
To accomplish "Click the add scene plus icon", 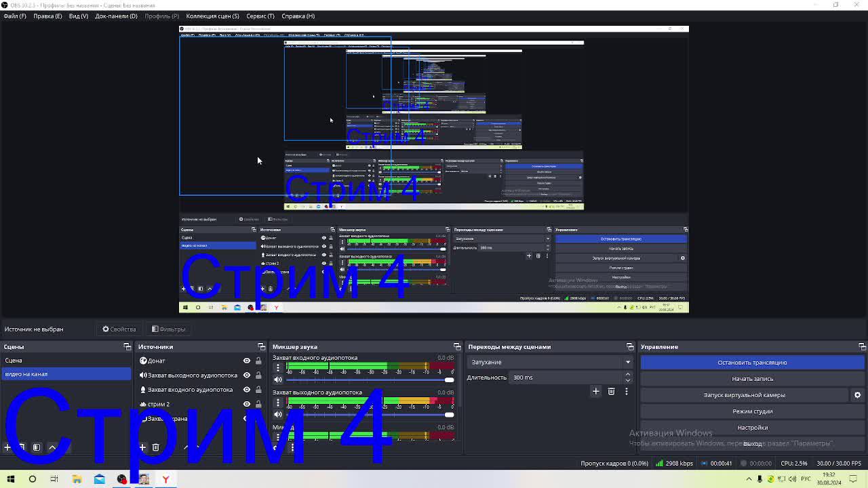I will [7, 447].
